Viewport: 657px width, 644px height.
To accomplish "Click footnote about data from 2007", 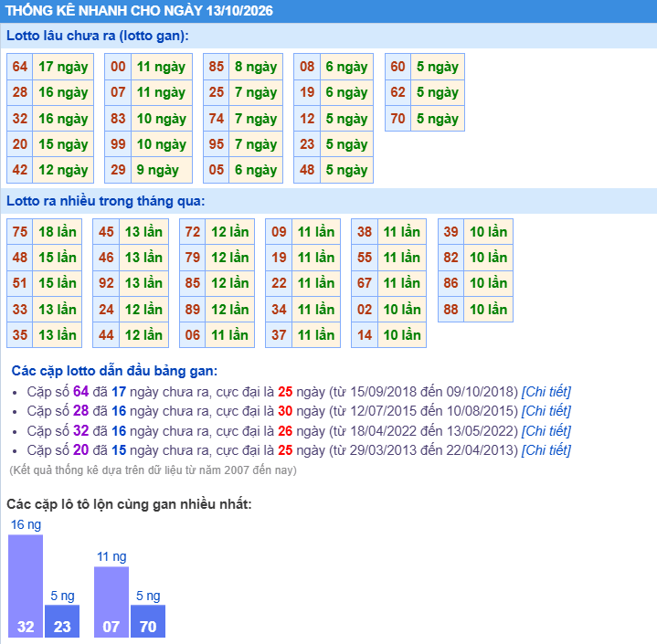I will pyautogui.click(x=153, y=470).
